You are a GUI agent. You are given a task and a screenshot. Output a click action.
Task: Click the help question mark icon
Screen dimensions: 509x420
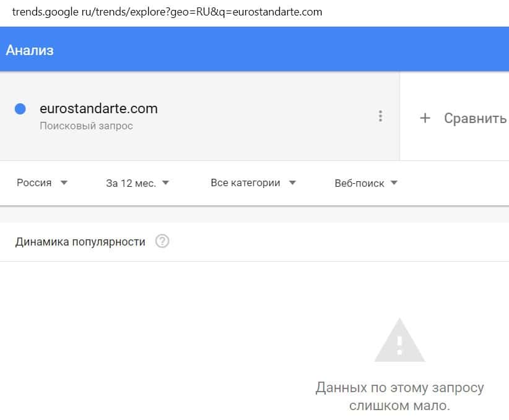click(x=162, y=241)
